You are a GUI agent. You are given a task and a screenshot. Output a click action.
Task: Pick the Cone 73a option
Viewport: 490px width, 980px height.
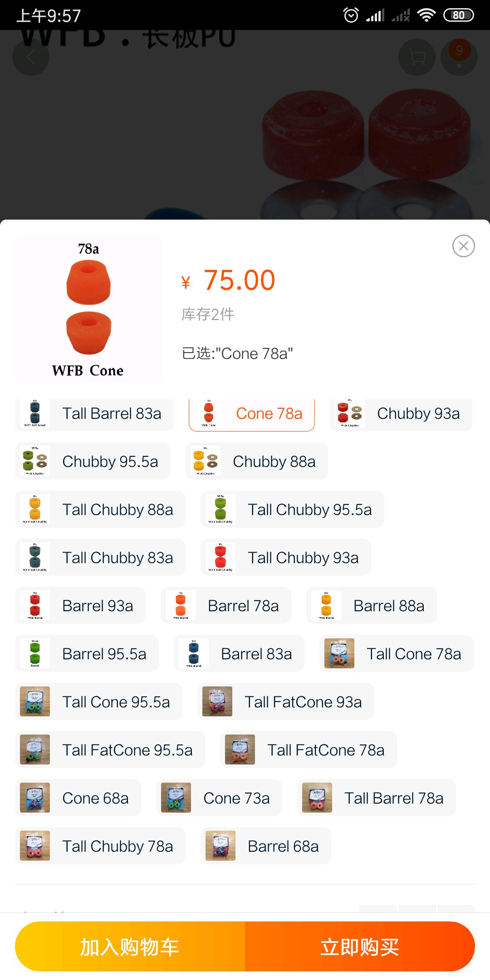pos(219,798)
